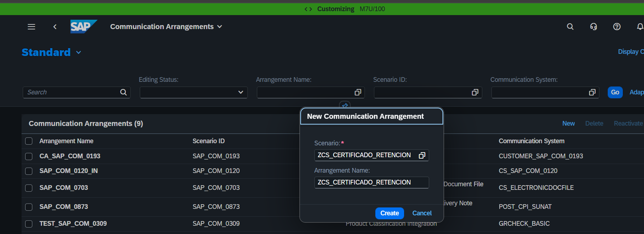Open the notifications bell icon
The width and height of the screenshot is (644, 234).
click(x=640, y=27)
